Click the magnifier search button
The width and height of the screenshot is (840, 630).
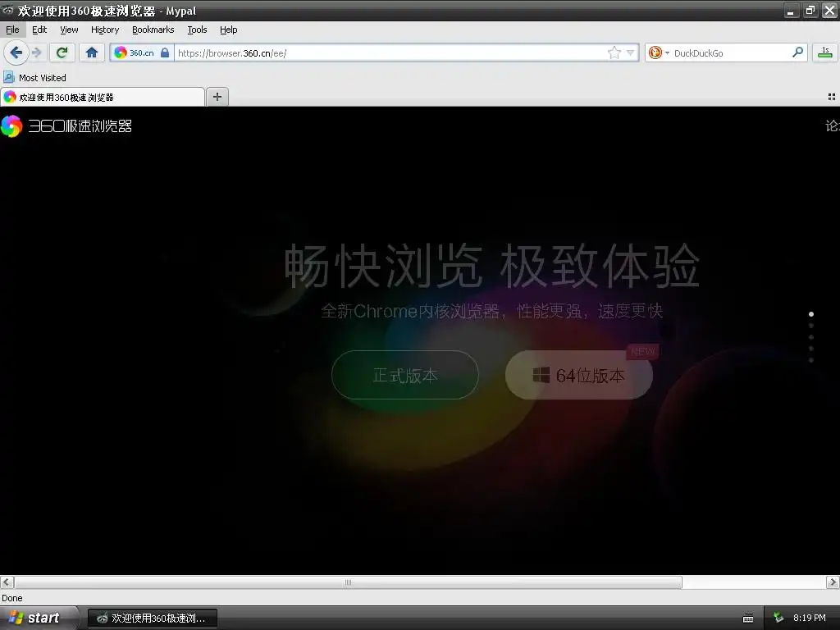[797, 52]
